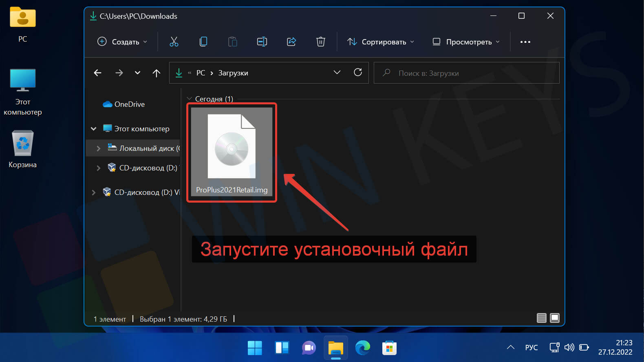Navigate back with the left arrow
Screen dimensions: 644x362
(x=98, y=73)
